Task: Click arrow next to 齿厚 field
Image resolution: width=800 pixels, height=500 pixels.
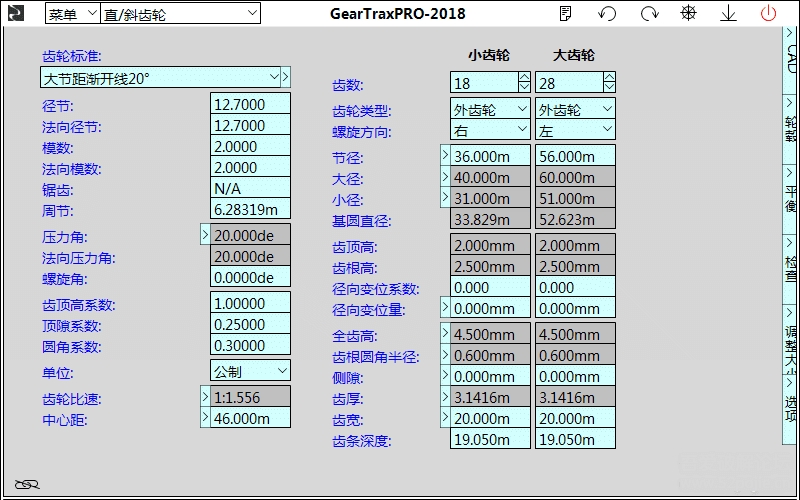Action: pyautogui.click(x=445, y=396)
